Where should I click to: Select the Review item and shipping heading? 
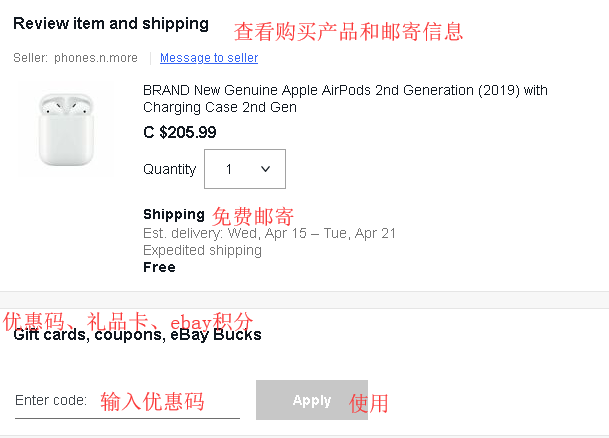[x=111, y=23]
